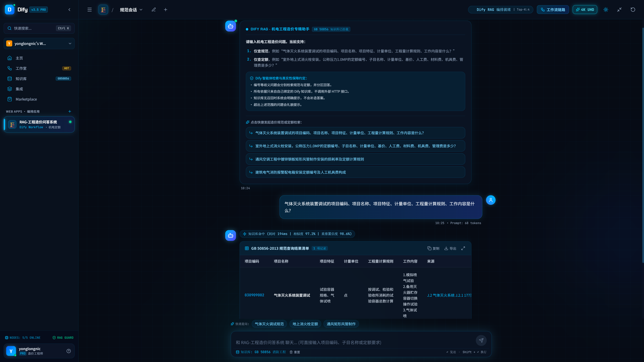Open 知识库 in sidebar

click(x=39, y=78)
